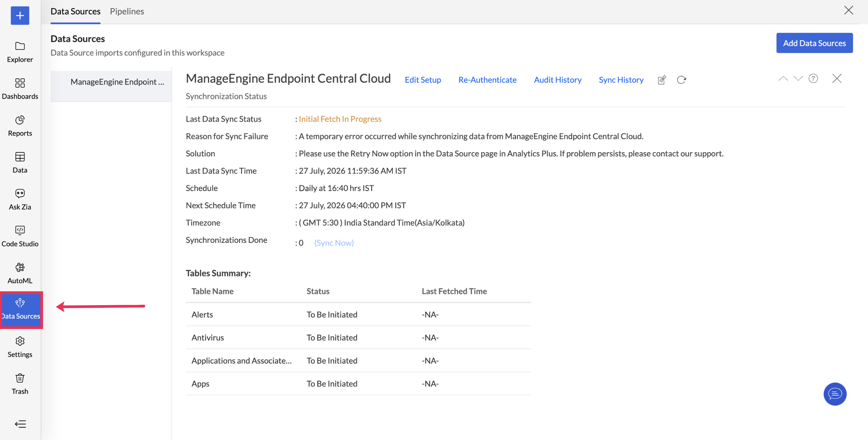
Task: Go to next data source with down chevron
Action: coord(798,79)
